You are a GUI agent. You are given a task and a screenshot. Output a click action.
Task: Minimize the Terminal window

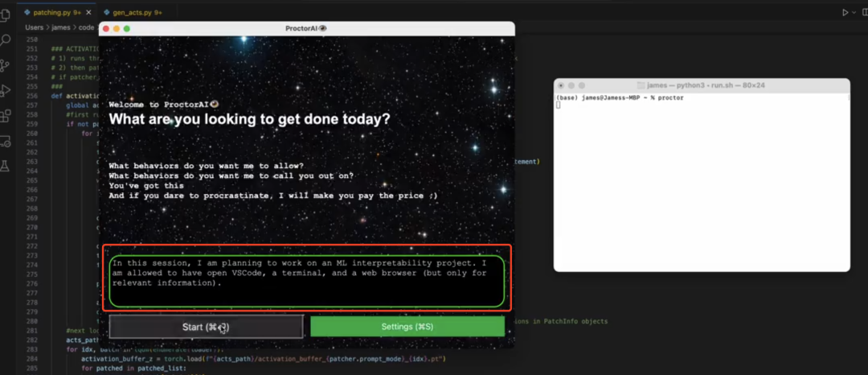(x=571, y=86)
